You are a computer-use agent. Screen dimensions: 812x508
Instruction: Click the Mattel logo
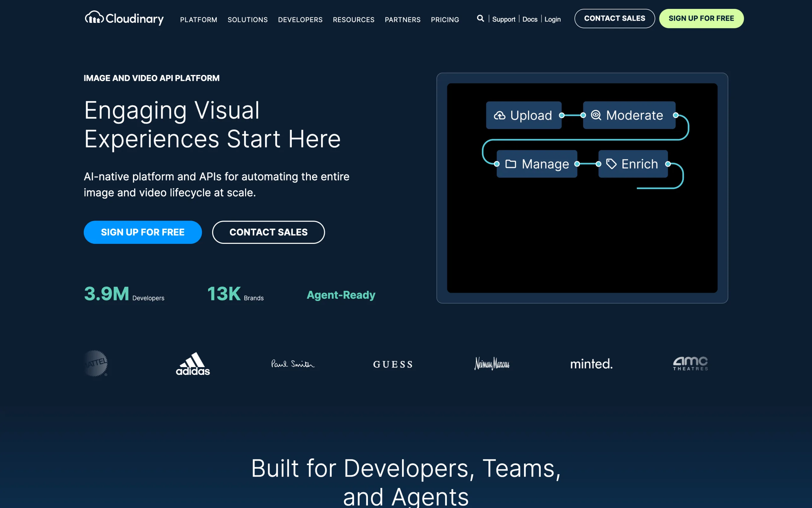click(95, 364)
